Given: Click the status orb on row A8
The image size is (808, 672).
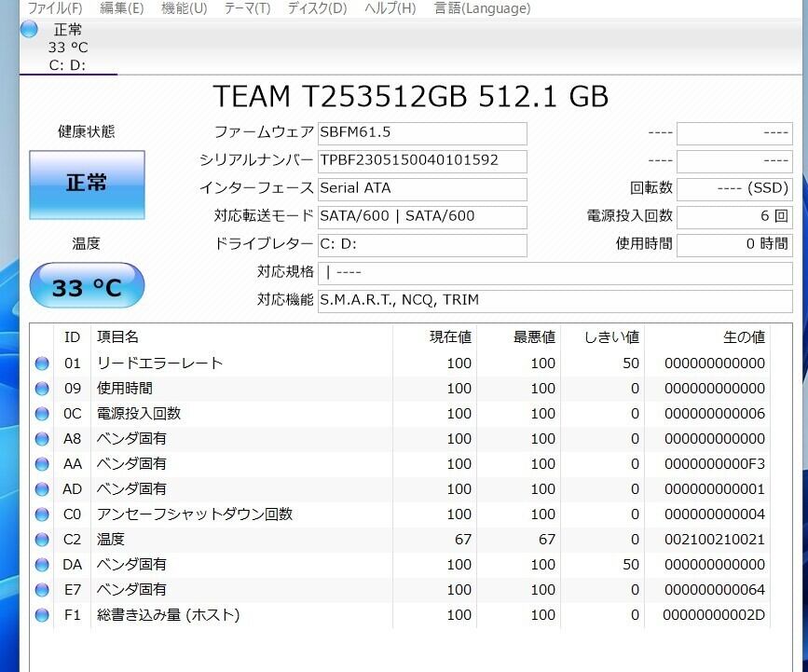Looking at the screenshot, I should [42, 439].
